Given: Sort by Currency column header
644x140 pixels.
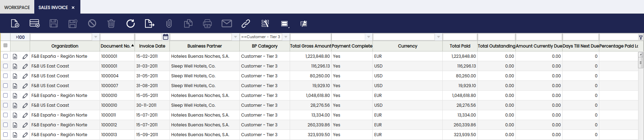Looking at the screenshot, I should [407, 46].
